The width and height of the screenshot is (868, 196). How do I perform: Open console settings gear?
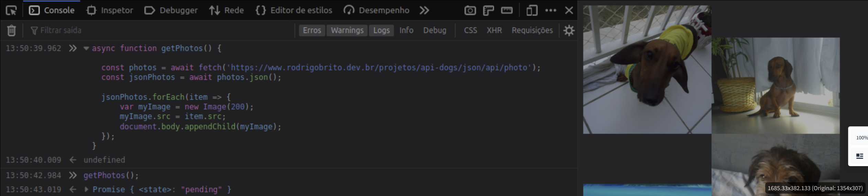(x=569, y=31)
